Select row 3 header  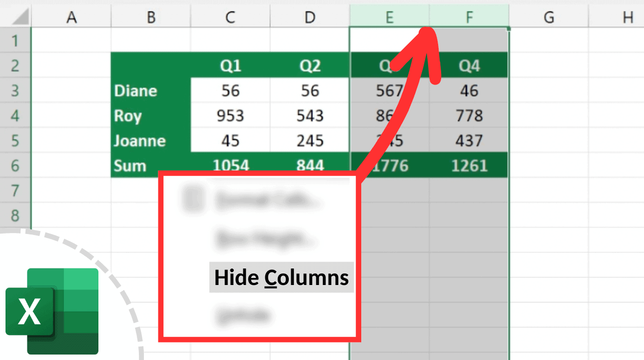tap(15, 90)
